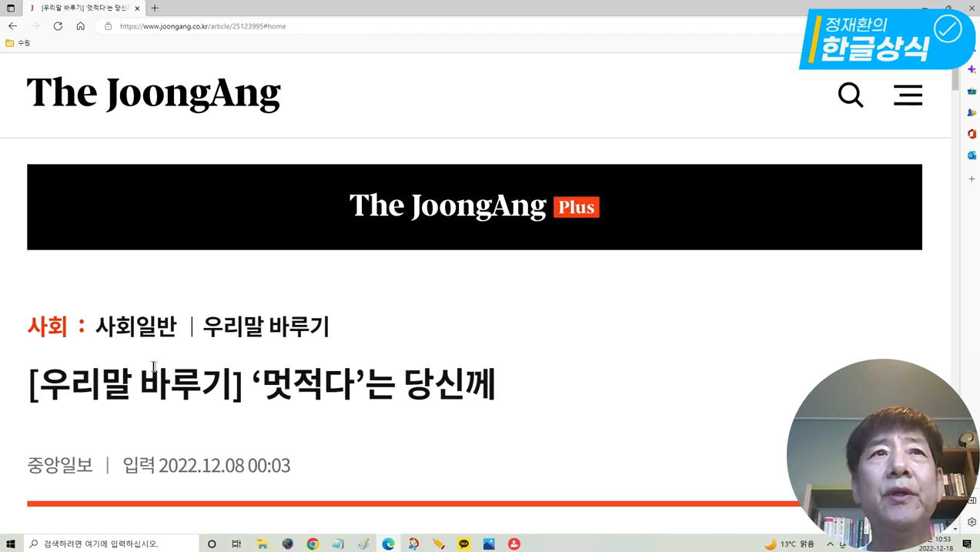
Task: Open the weather 13°C 맑음 widget
Action: (789, 544)
